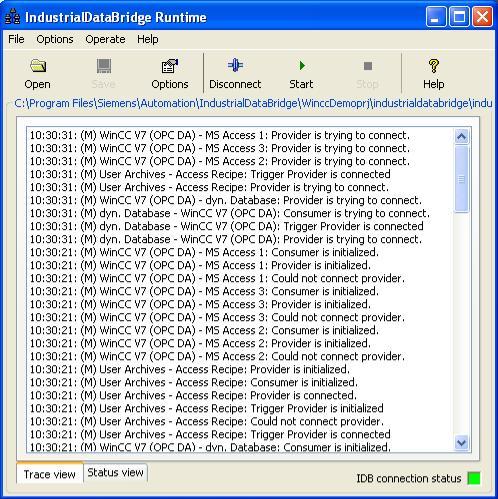Select 'Access Recipe: Provider is connected.' line

click(193, 395)
